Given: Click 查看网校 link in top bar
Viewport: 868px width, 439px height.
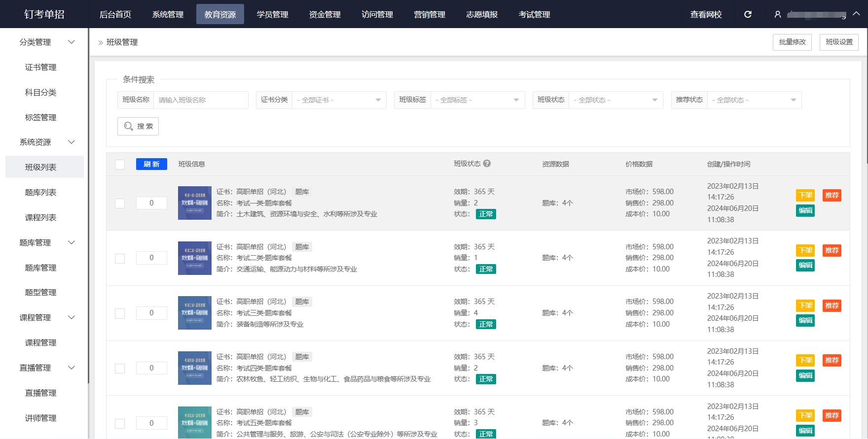Looking at the screenshot, I should point(706,14).
